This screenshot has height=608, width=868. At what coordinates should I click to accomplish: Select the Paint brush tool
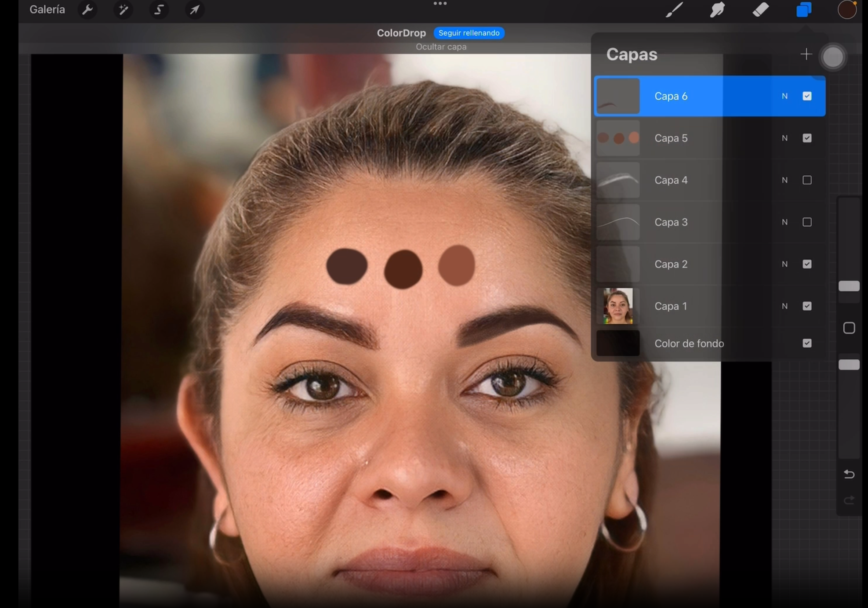coord(674,9)
